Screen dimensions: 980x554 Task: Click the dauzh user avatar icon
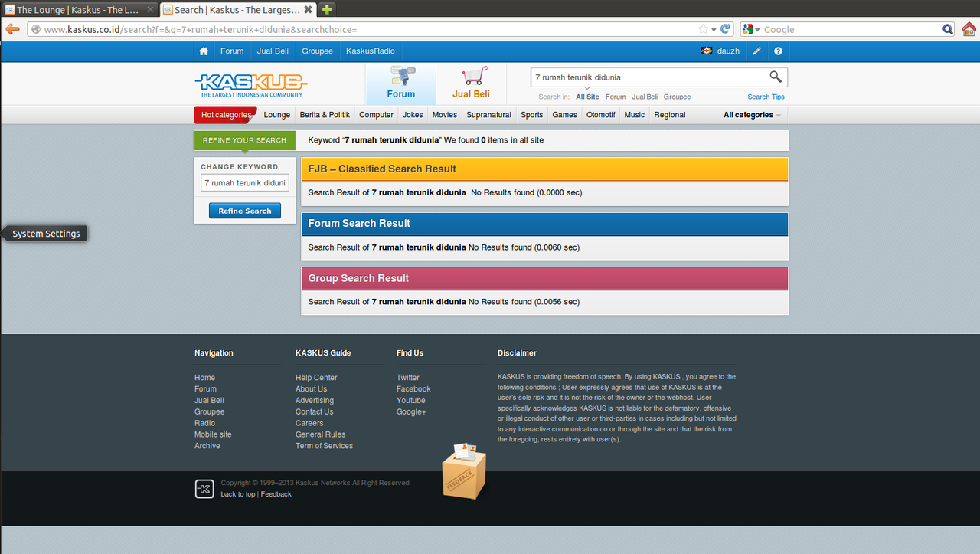click(x=707, y=51)
